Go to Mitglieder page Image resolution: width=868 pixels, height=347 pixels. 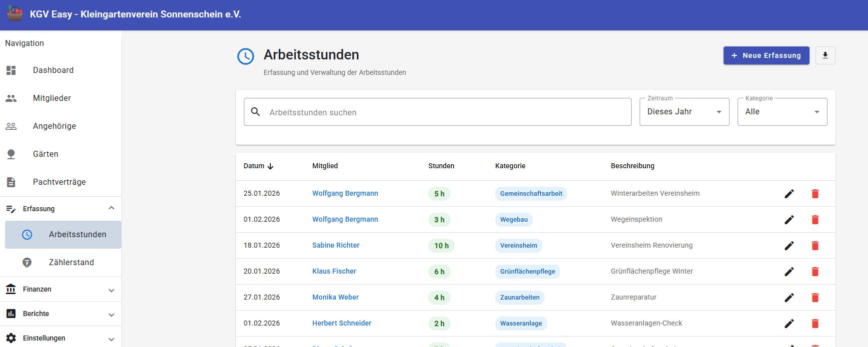point(60,98)
